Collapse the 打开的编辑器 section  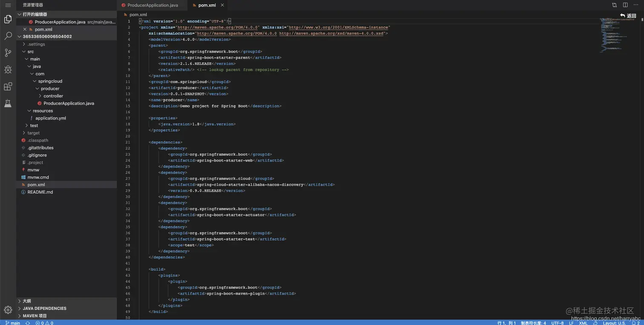pos(66,14)
